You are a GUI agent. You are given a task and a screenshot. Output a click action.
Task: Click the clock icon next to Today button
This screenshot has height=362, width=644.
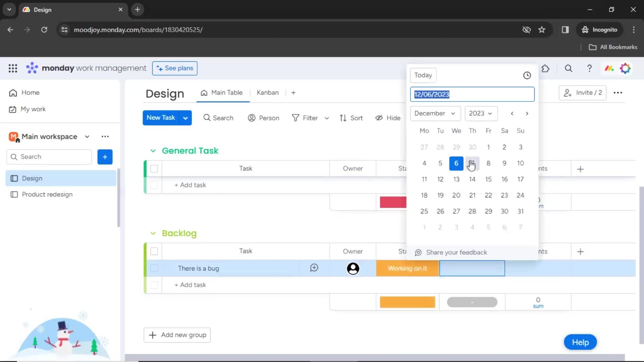[527, 75]
